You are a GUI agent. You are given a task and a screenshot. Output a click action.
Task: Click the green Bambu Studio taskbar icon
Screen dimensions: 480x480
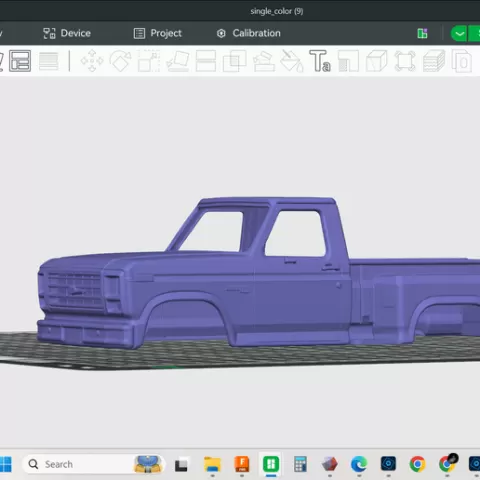pos(271,464)
